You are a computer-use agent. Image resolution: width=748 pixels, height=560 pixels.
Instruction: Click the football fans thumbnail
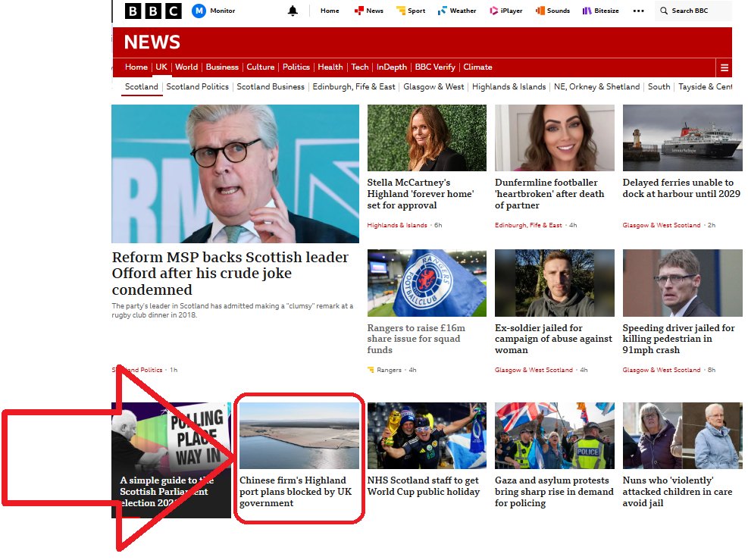(427, 436)
